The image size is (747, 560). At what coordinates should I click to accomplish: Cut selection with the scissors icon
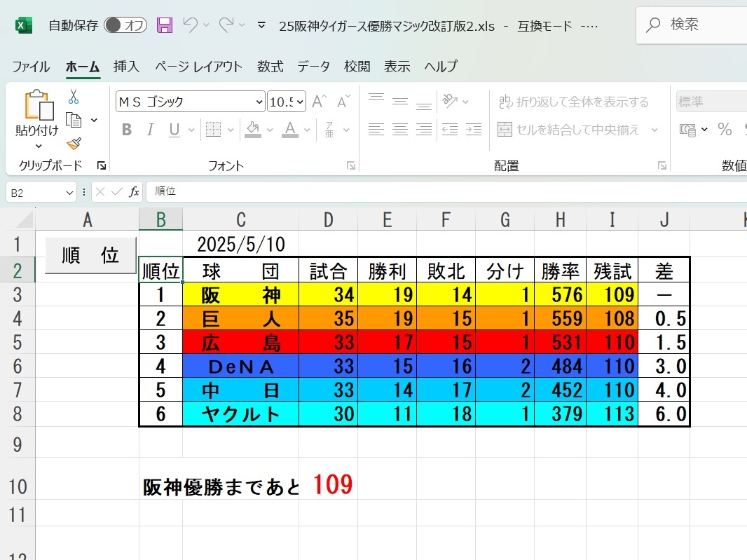point(74,96)
